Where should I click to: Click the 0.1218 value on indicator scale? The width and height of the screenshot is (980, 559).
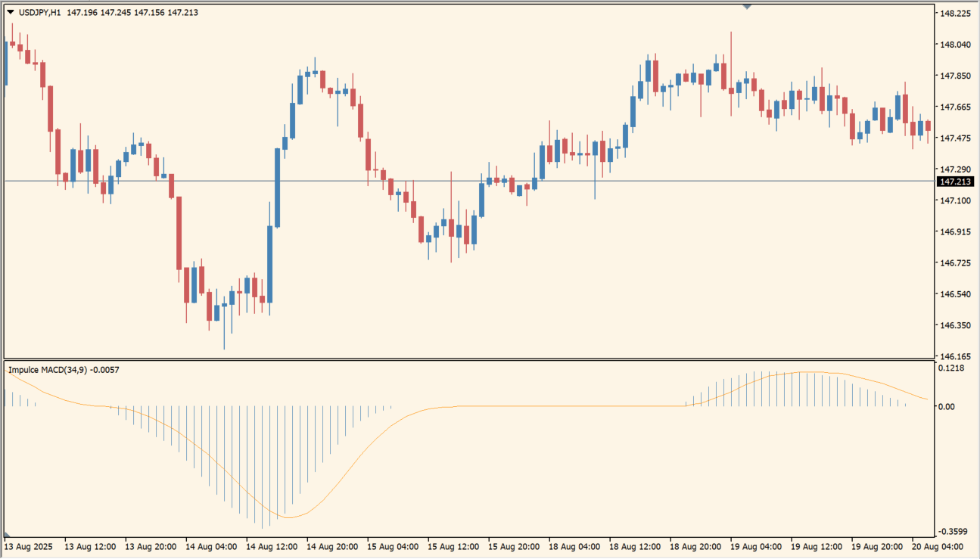(953, 368)
